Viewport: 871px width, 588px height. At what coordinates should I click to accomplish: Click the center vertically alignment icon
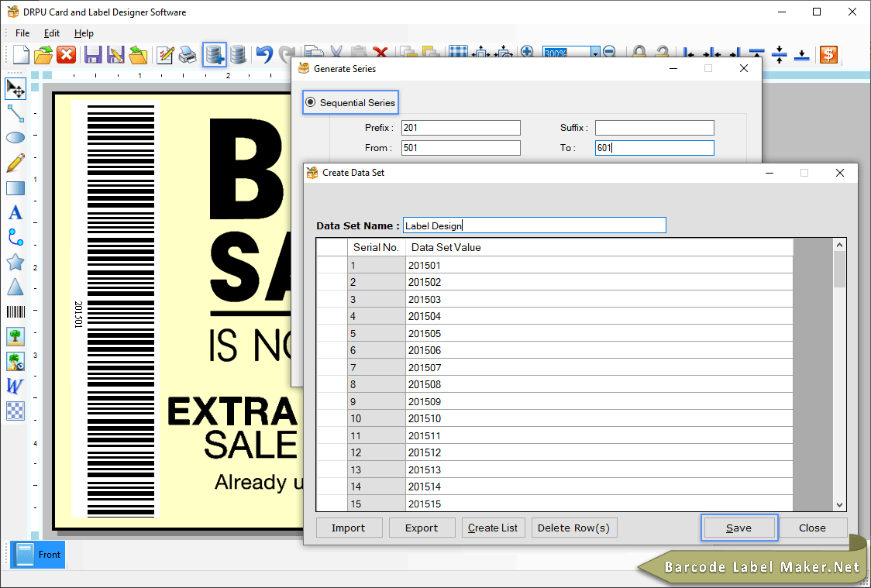780,54
